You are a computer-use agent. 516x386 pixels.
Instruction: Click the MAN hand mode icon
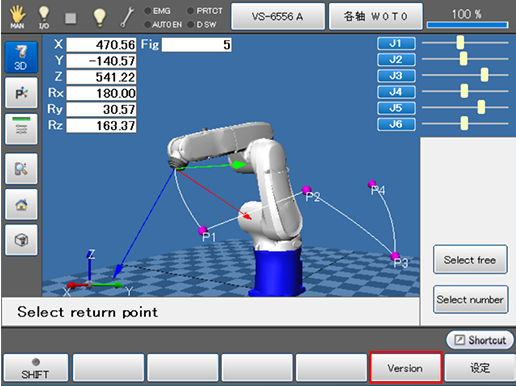point(17,17)
